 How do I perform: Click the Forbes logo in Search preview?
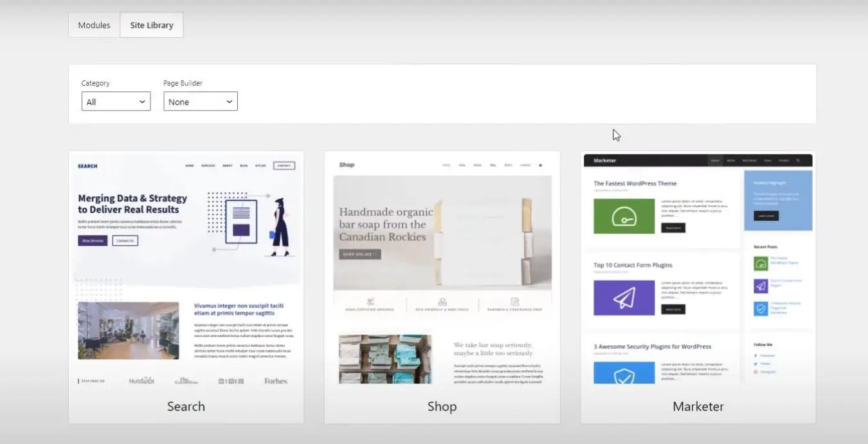(275, 381)
